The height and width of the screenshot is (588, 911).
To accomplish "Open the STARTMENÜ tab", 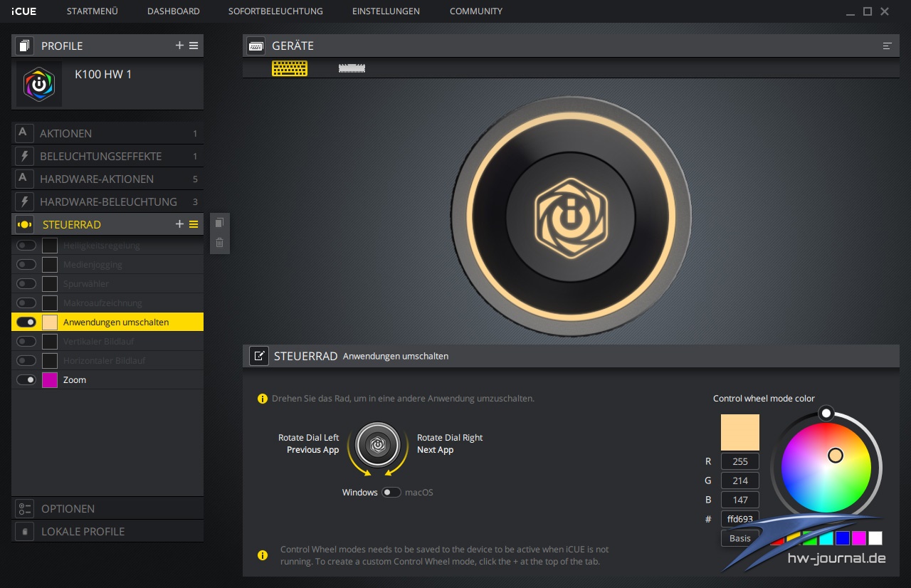I will coord(93,11).
